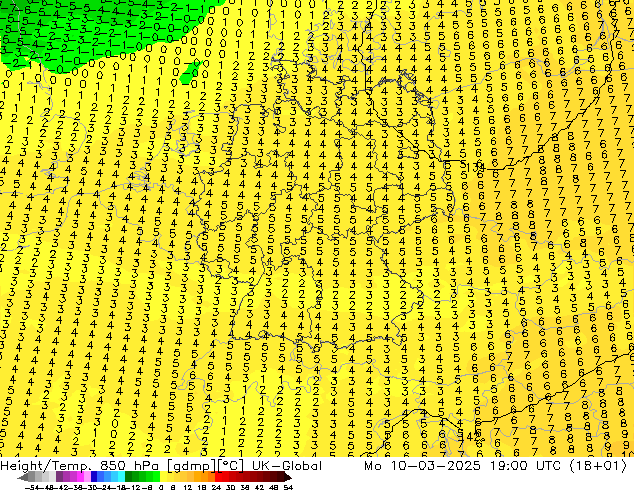Click the 'Height/Temp. 850 hPa' chart title
Image resolution: width=634 pixels, height=490 pixels.
click(x=79, y=466)
